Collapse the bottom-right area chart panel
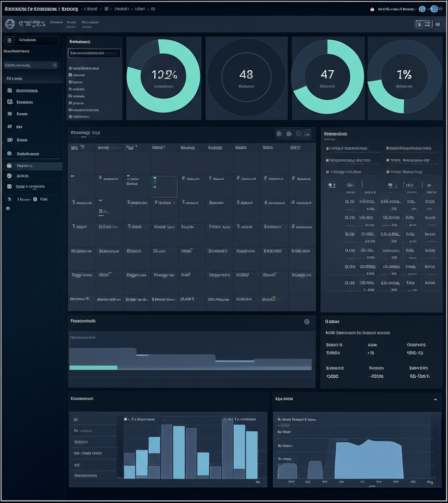The image size is (448, 503). point(435,400)
